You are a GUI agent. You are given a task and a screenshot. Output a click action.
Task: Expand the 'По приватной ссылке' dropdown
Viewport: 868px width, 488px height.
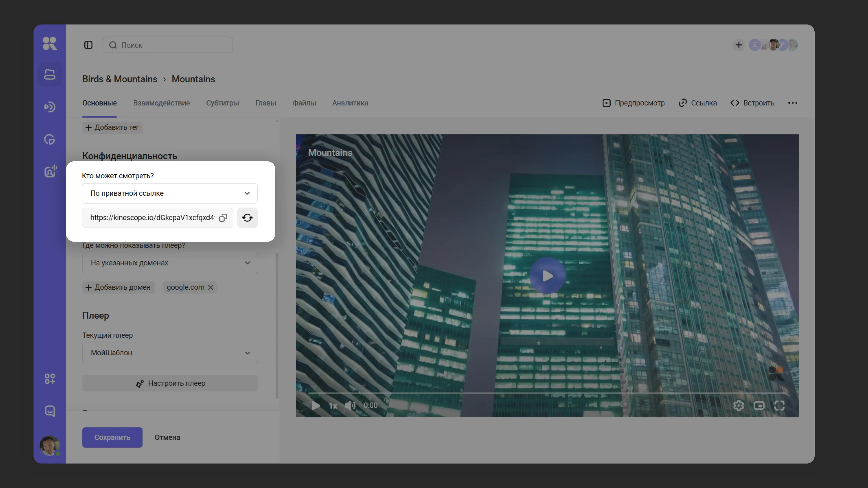point(170,193)
